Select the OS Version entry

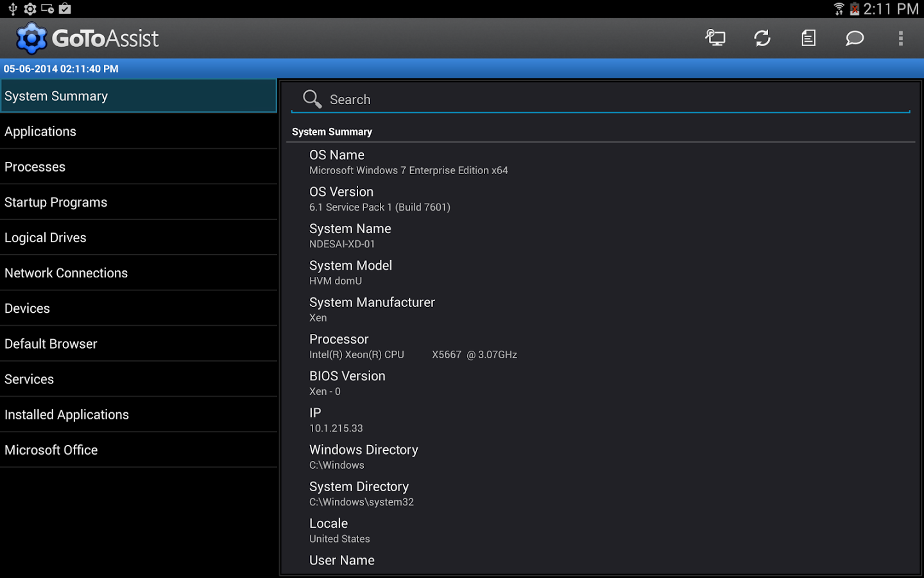point(601,198)
